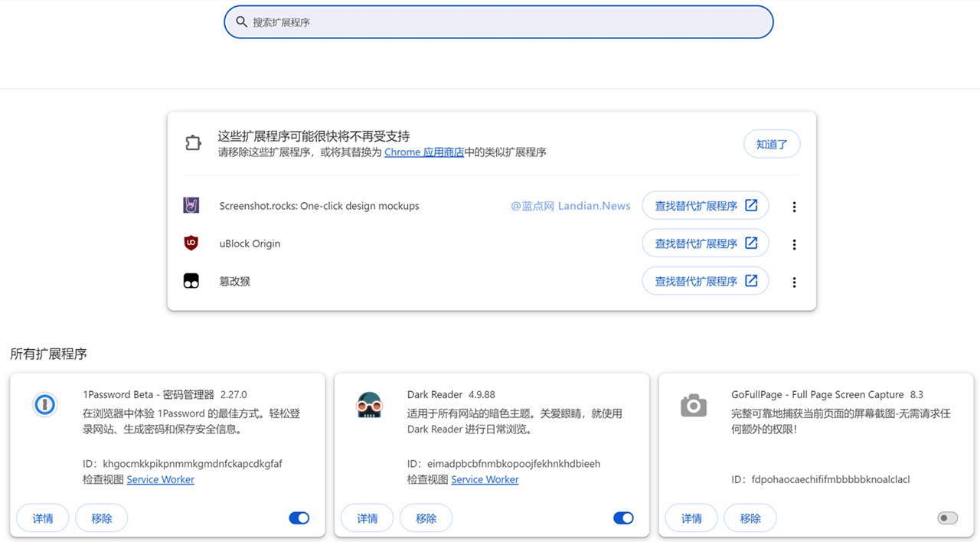Click the GoFullPage camera icon
This screenshot has width=980, height=542.
point(693,404)
